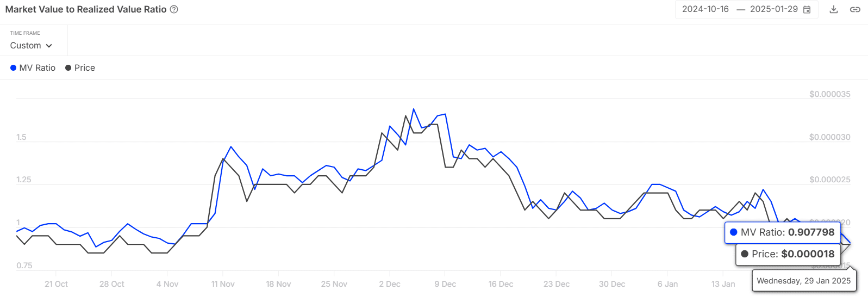Click the Wednesday, 29 Jan 2025 tooltip date
The image size is (868, 296).
pos(803,281)
